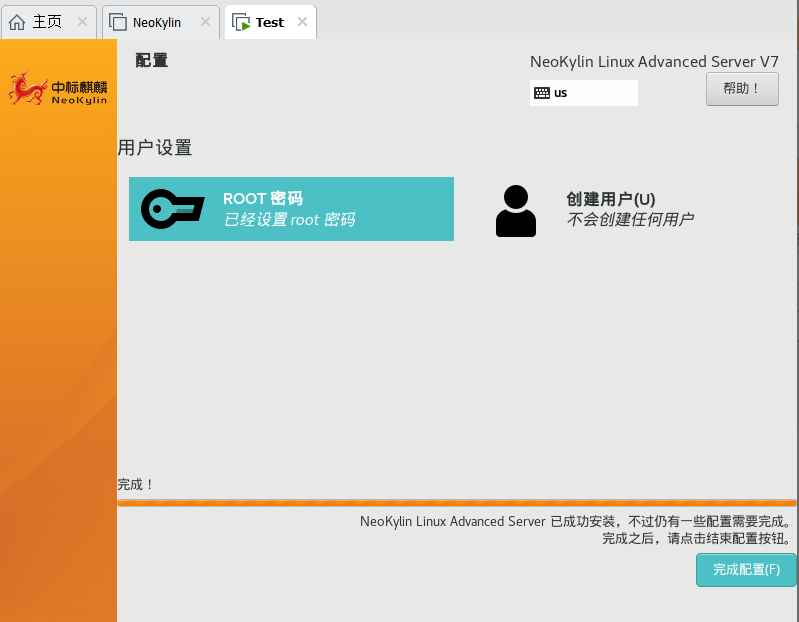Click the VM icon on NeoKylin tab
Screen dimensions: 799x622
118,22
